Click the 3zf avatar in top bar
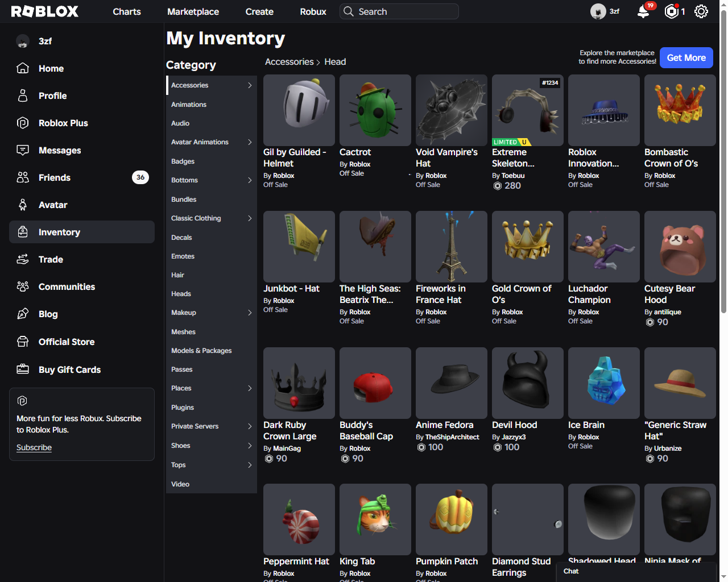 (x=598, y=11)
